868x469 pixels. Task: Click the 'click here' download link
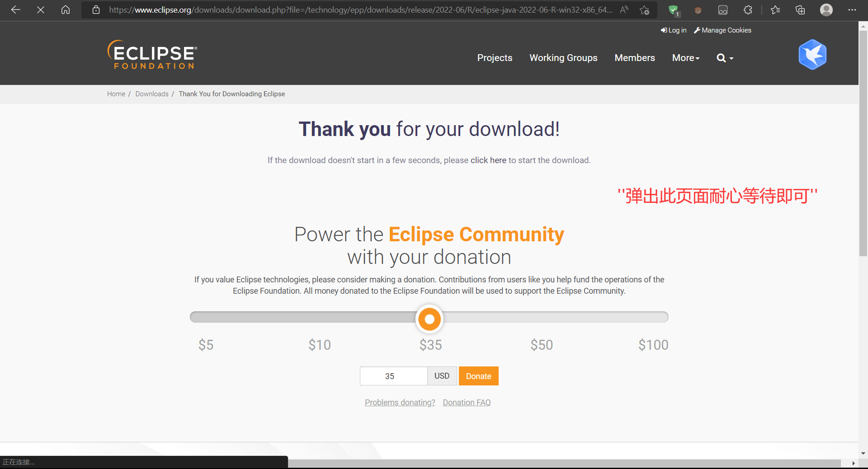[488, 160]
